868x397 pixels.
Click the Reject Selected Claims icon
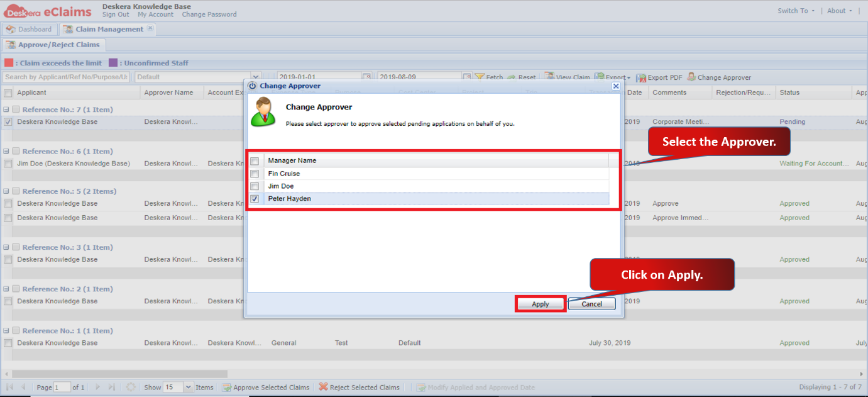(323, 387)
